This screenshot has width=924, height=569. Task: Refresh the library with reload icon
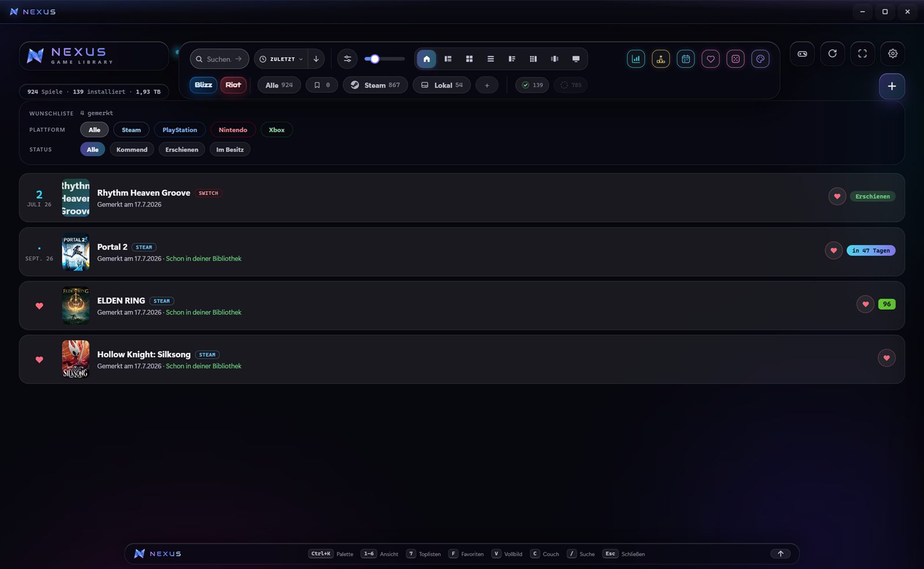click(x=832, y=54)
